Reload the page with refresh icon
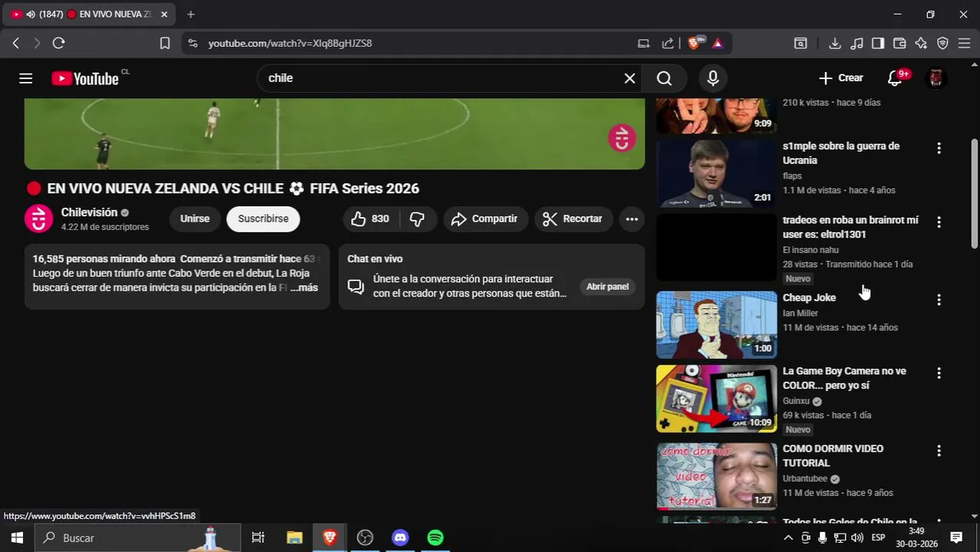The height and width of the screenshot is (552, 980). pos(58,43)
